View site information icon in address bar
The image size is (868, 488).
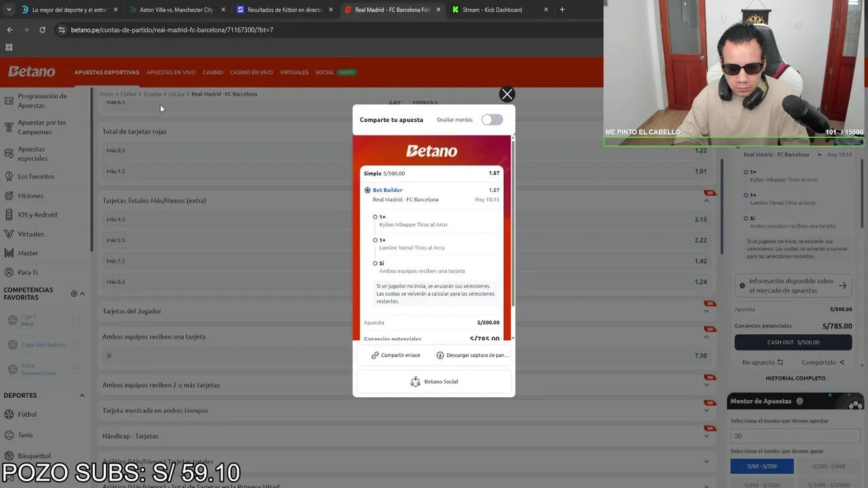62,30
